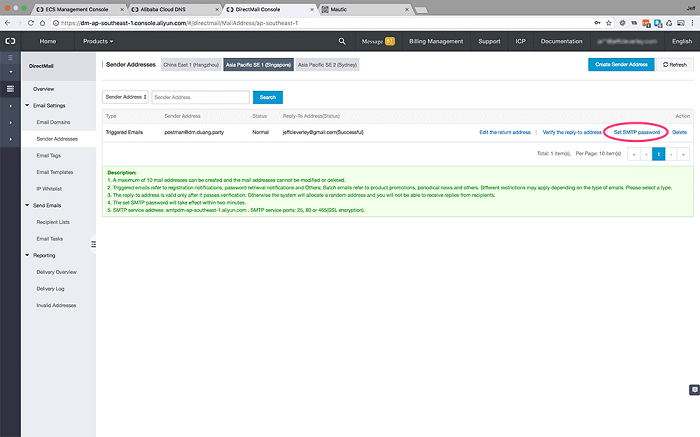Click the Search button
The width and height of the screenshot is (700, 437).
tap(268, 97)
